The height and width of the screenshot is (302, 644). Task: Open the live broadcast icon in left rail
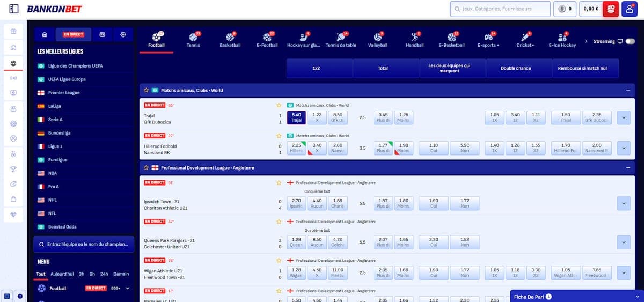13,78
